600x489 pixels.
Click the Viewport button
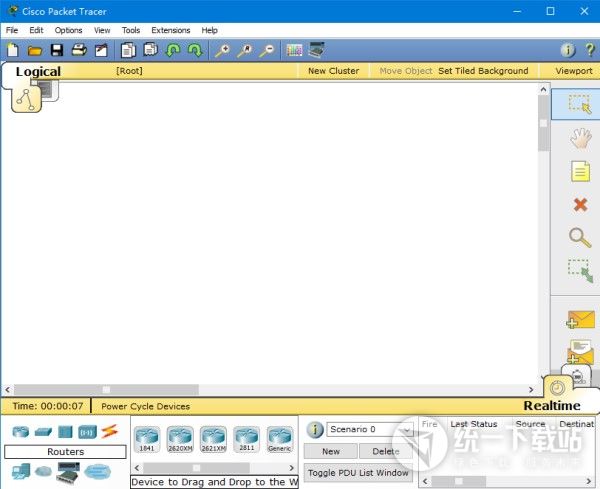click(x=574, y=71)
